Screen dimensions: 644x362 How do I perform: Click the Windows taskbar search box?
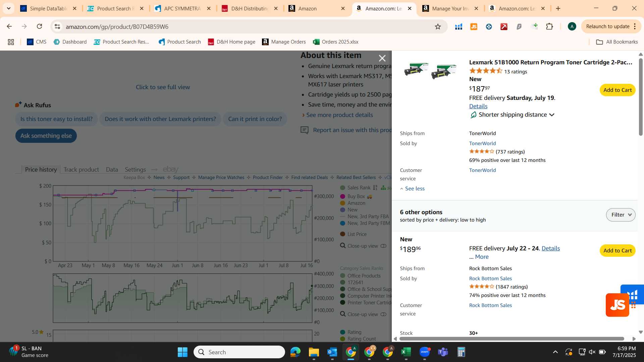239,352
